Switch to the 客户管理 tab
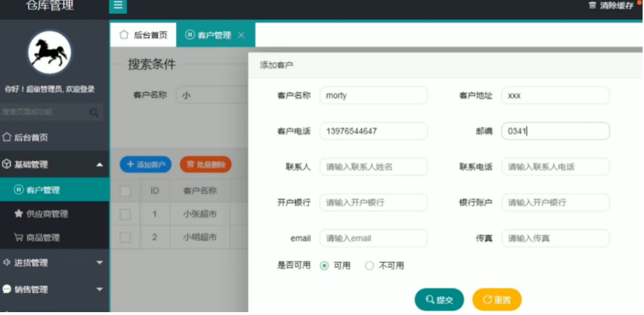The width and height of the screenshot is (644, 315). 216,35
